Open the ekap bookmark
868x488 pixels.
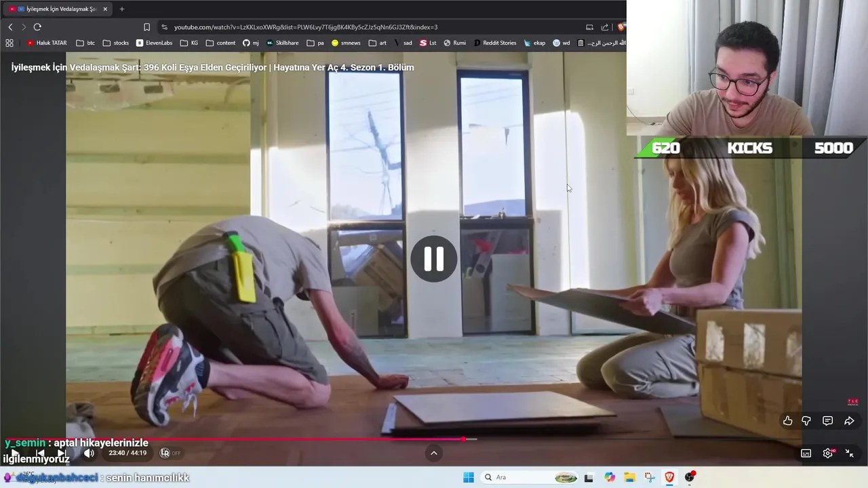click(534, 43)
